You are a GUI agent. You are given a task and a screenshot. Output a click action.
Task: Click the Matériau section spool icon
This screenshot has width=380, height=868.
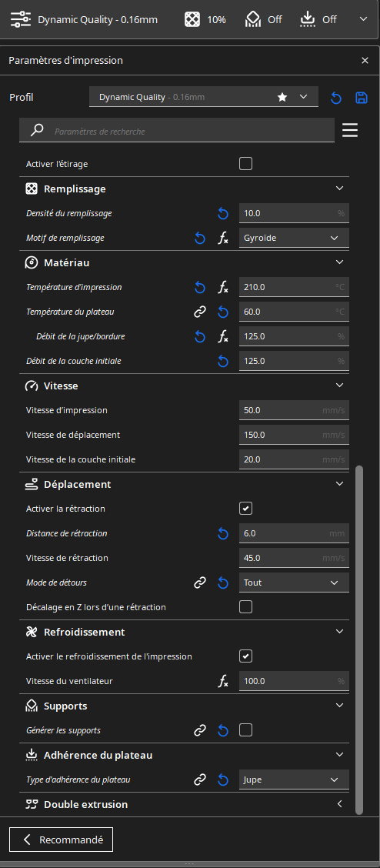pyautogui.click(x=32, y=262)
